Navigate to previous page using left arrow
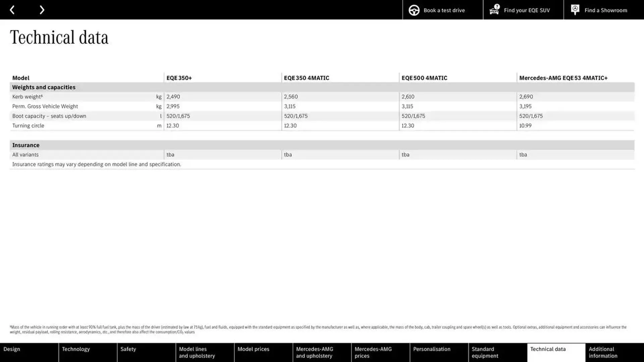The width and height of the screenshot is (644, 362). click(11, 10)
